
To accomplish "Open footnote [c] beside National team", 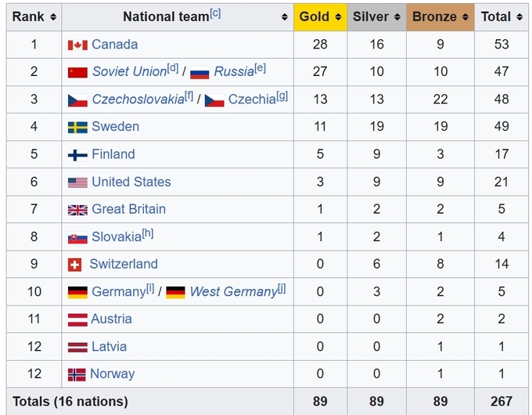I will [x=215, y=13].
